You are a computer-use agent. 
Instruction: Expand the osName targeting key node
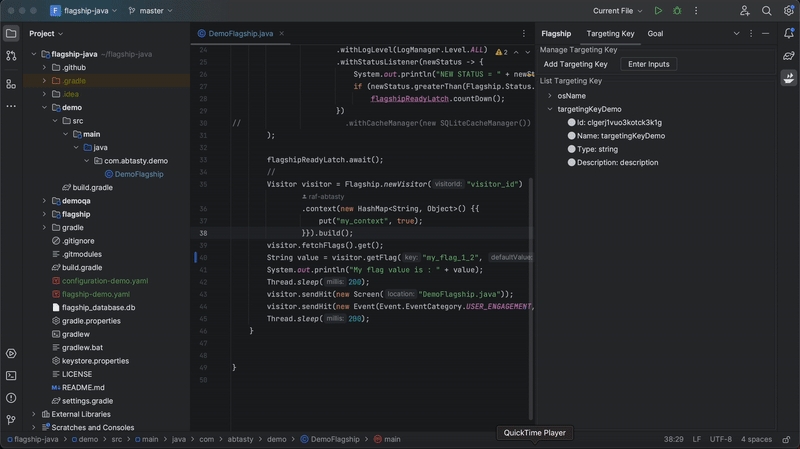(549, 96)
